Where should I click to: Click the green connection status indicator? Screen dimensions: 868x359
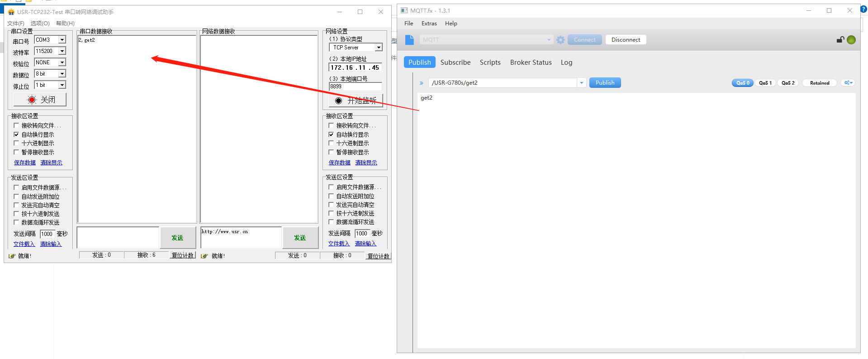point(851,40)
